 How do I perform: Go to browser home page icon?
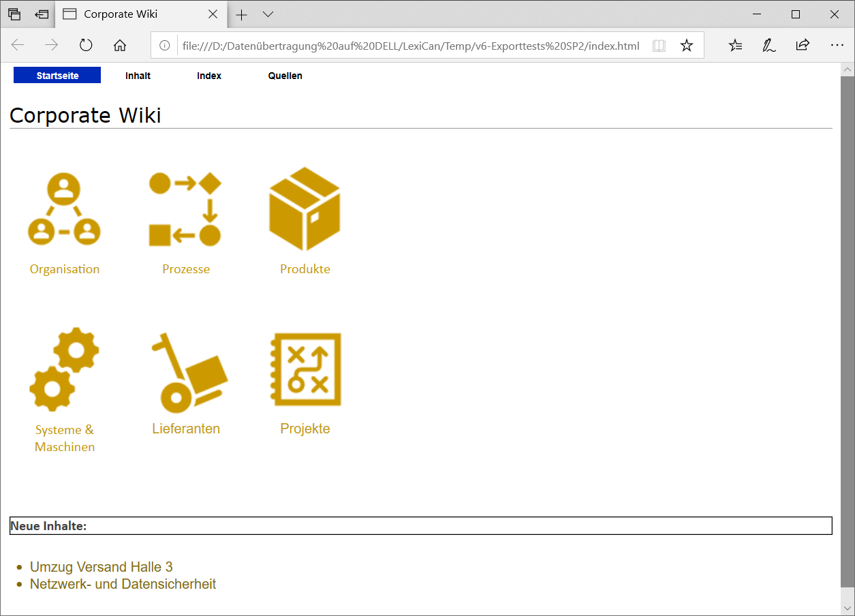120,46
